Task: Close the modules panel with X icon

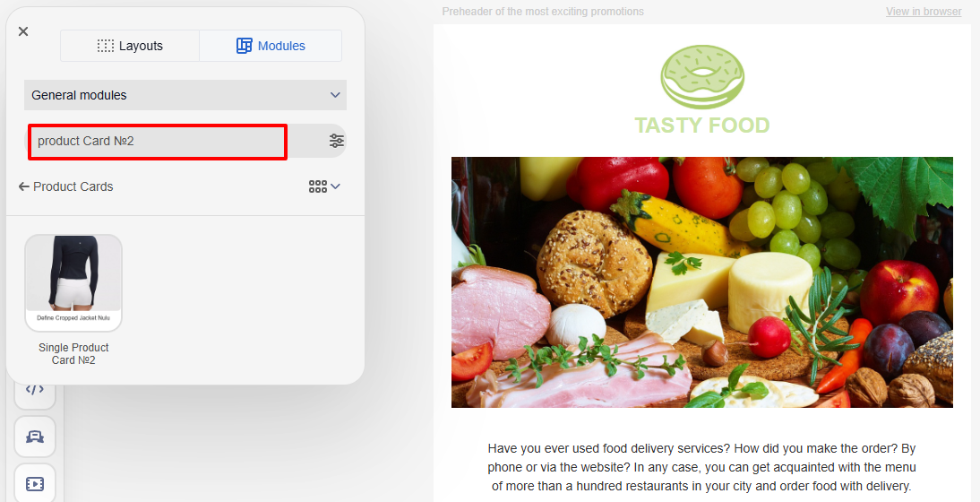Action: point(23,31)
